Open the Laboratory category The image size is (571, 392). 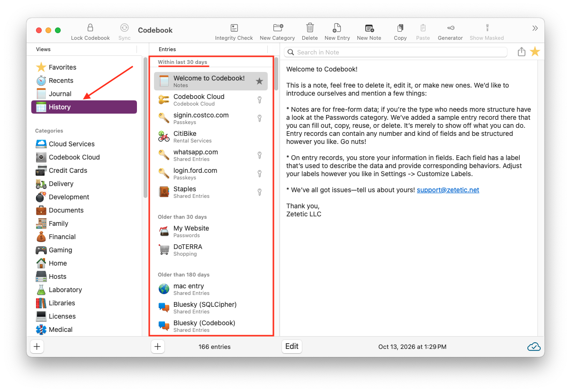[x=84, y=290]
